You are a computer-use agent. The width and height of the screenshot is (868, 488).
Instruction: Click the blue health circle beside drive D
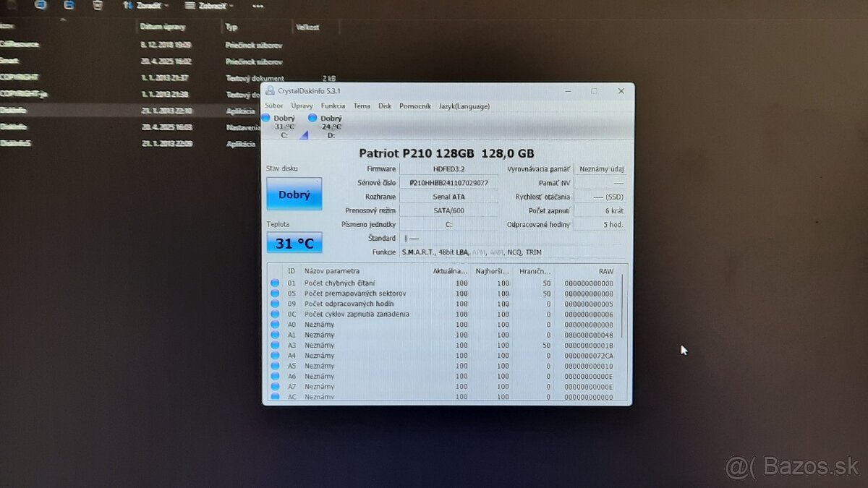pos(312,116)
